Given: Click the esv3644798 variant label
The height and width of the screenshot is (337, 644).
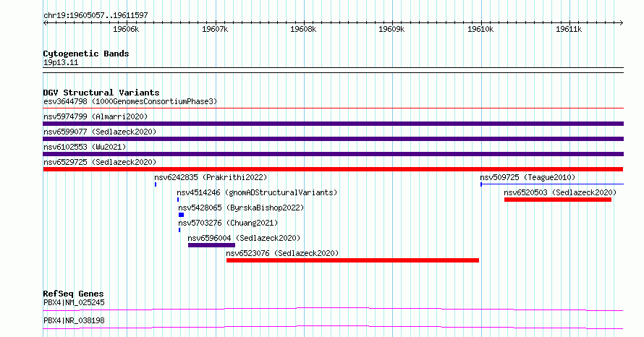Looking at the screenshot, I should (130, 101).
